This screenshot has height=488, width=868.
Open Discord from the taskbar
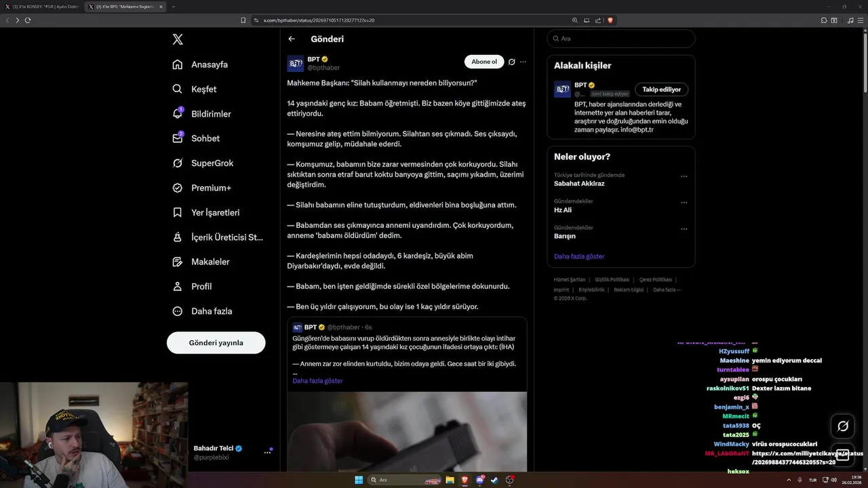[x=480, y=480]
